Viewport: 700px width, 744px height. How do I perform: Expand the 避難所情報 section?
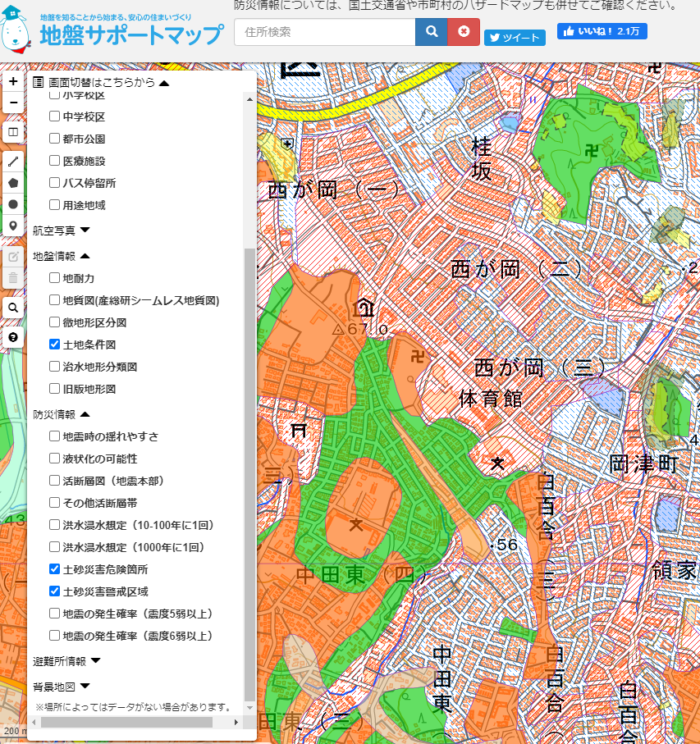95,660
